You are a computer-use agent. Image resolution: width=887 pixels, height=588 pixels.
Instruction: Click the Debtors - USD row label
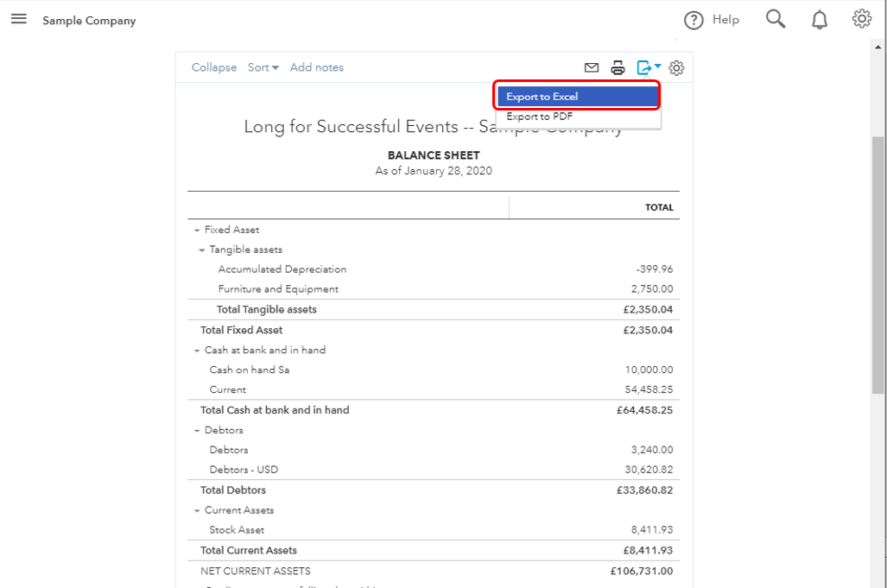coord(244,470)
